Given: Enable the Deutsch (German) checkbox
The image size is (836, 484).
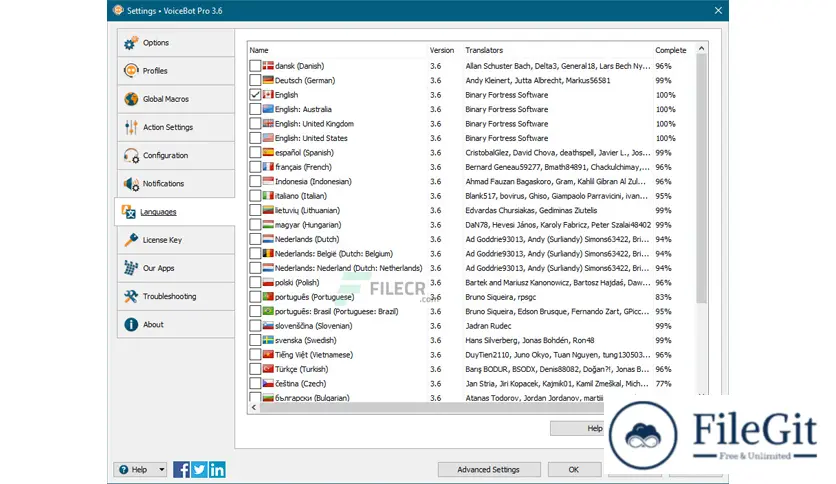Looking at the screenshot, I should point(255,80).
